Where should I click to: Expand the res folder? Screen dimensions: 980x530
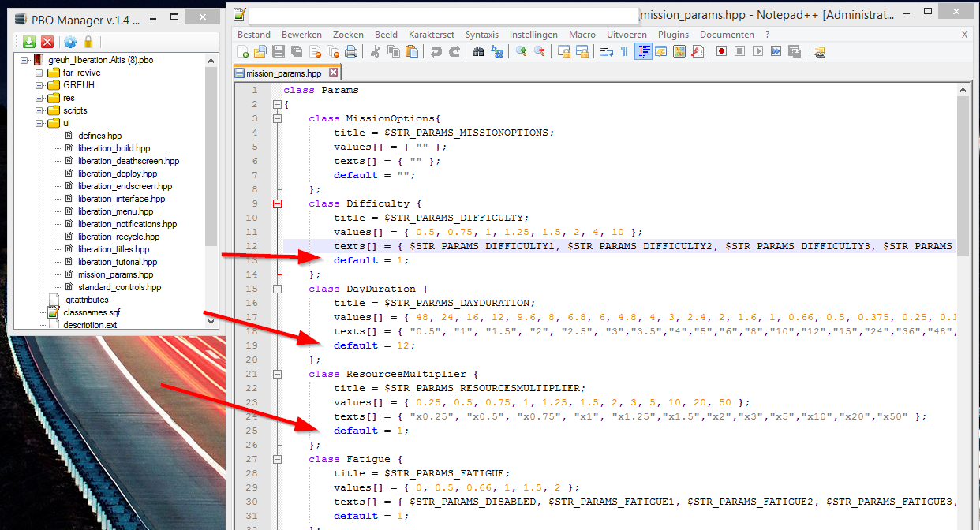pos(39,98)
